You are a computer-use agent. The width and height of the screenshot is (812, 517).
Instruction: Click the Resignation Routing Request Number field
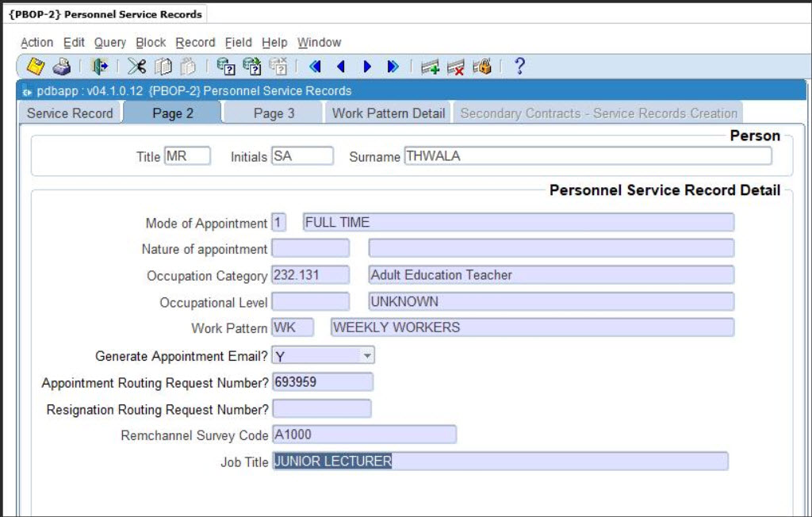[x=321, y=409]
